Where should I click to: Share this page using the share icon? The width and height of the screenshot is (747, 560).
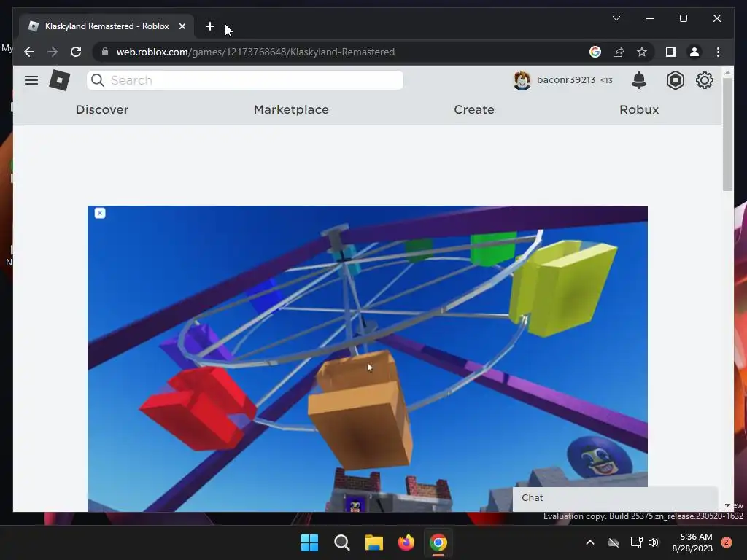coord(619,52)
